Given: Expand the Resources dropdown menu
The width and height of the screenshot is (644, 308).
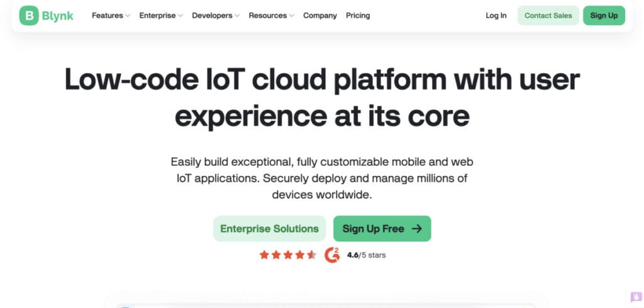Looking at the screenshot, I should (x=272, y=16).
